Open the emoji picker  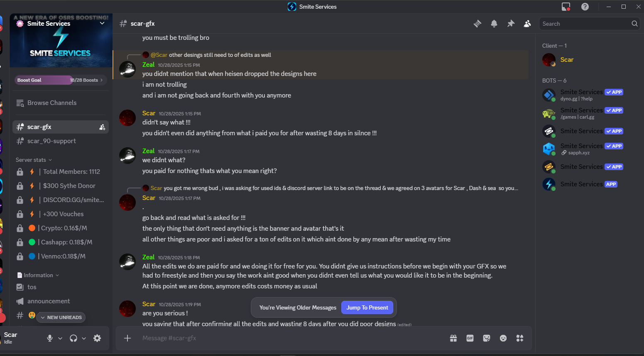coord(503,338)
